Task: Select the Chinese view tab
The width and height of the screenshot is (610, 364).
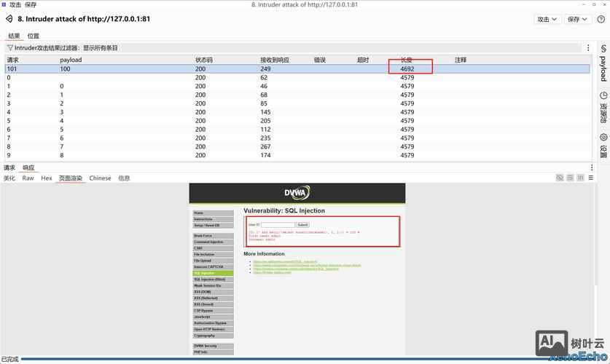Action: point(100,178)
